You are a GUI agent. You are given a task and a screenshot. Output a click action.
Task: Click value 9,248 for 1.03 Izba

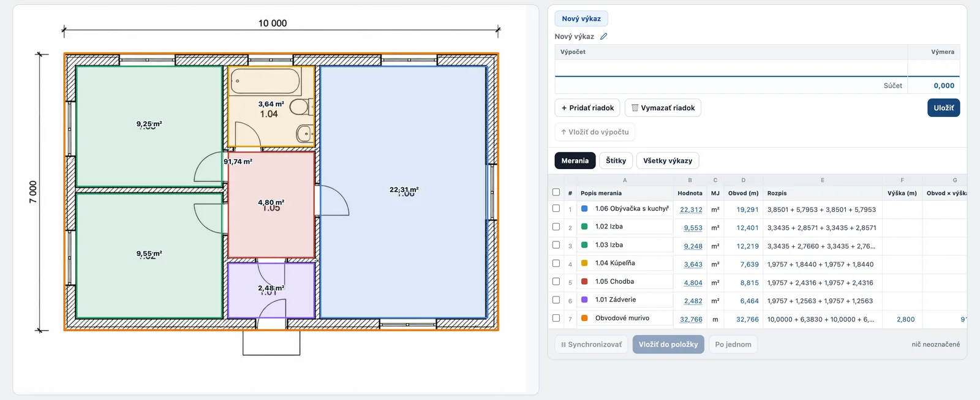pos(693,246)
